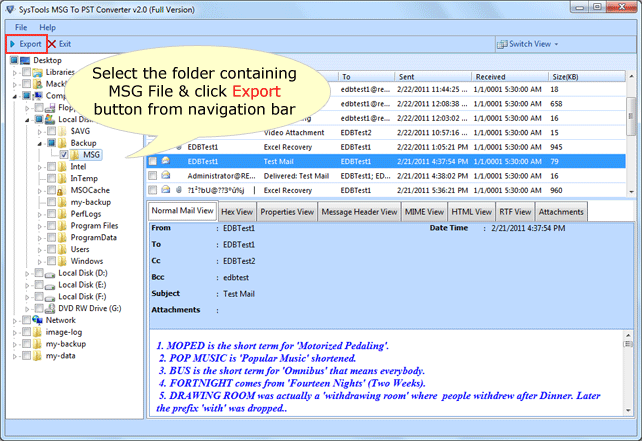642x441 pixels.
Task: Check the PerfLogs folder checkbox
Action: point(52,214)
